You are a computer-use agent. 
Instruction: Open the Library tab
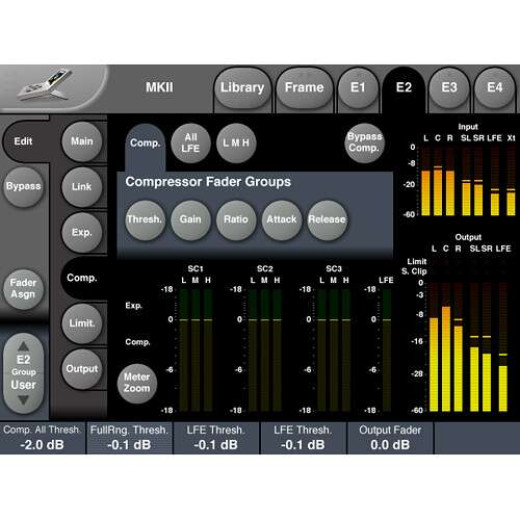[x=242, y=88]
